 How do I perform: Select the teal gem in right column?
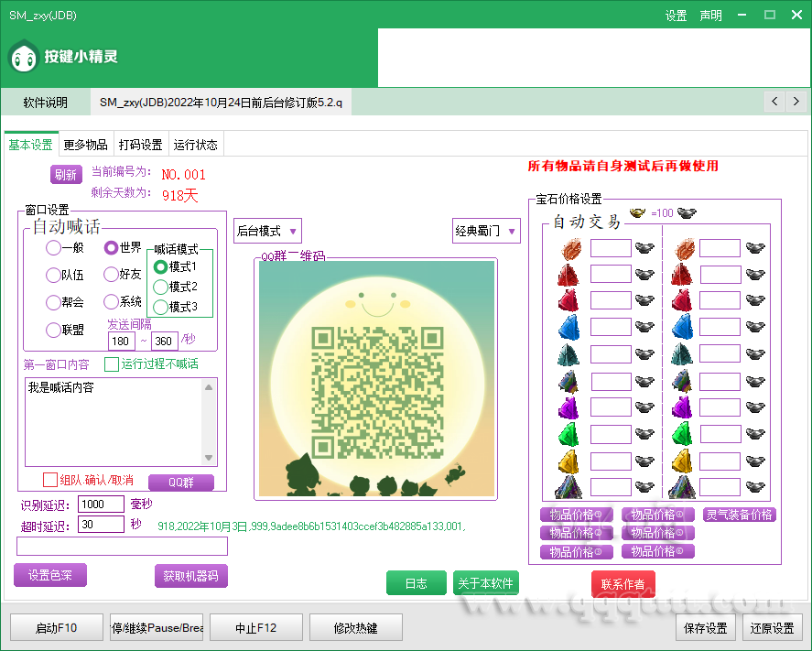coord(683,354)
